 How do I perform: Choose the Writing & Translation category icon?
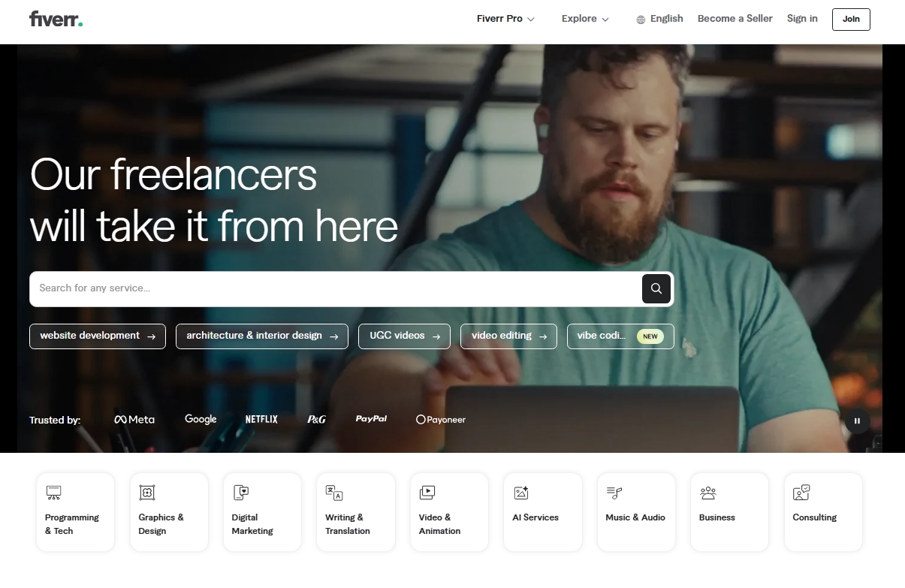coord(334,493)
